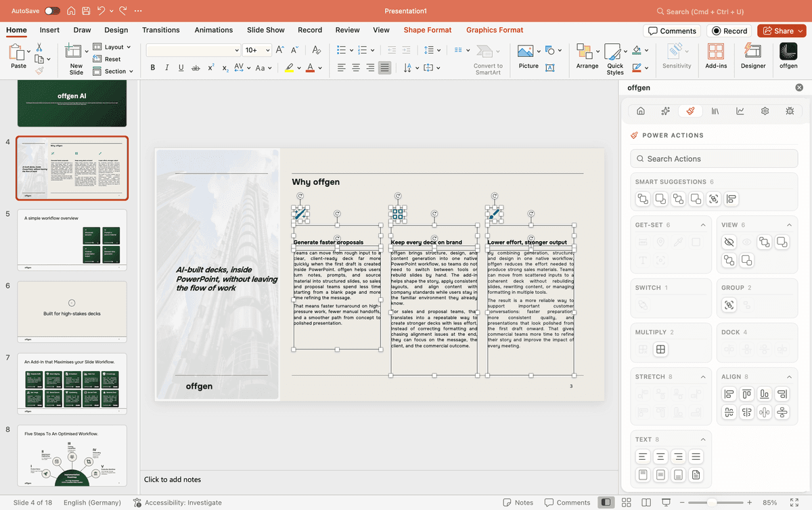Click the Align Bottom action in ALIGN section
This screenshot has width=812, height=510.
[x=764, y=394]
